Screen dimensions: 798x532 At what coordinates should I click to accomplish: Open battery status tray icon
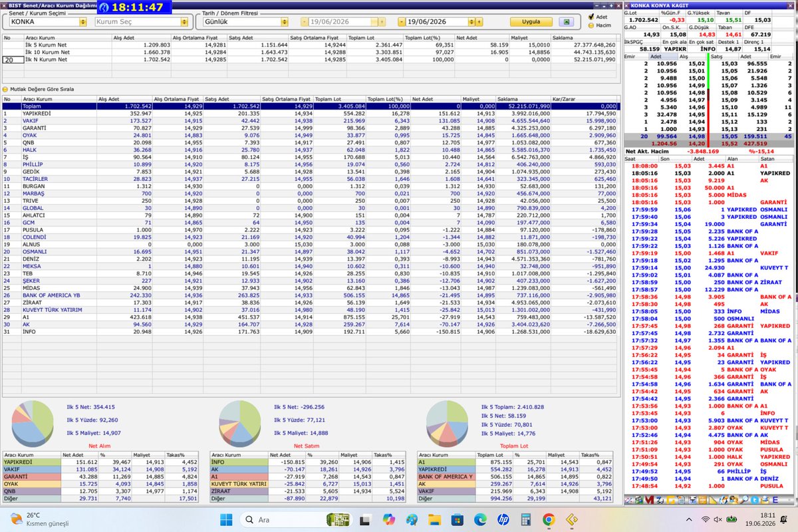click(731, 519)
